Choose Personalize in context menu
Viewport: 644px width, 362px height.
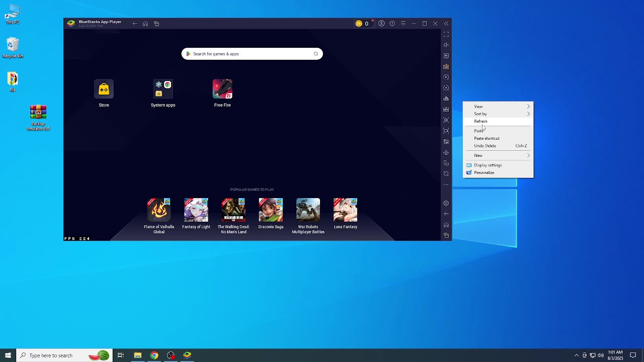click(x=498, y=172)
